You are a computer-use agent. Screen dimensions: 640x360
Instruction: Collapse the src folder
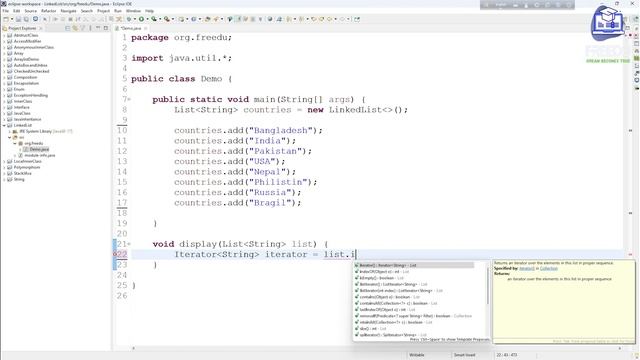point(10,138)
